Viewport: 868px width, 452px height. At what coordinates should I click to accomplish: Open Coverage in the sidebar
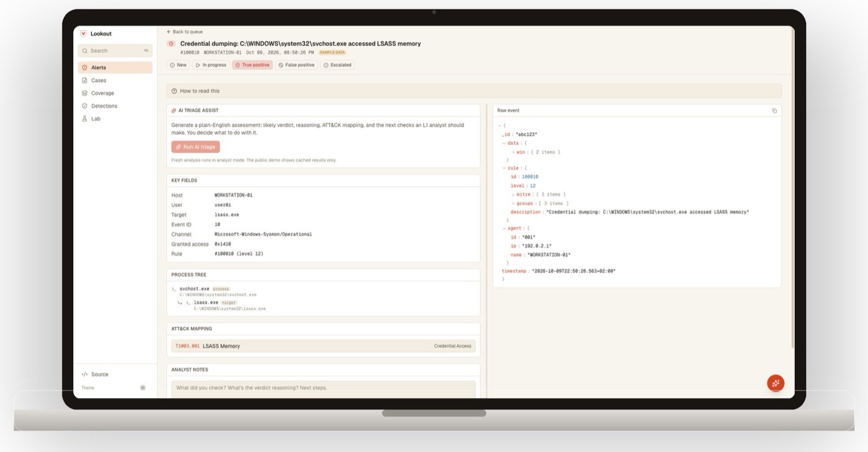[x=115, y=93]
